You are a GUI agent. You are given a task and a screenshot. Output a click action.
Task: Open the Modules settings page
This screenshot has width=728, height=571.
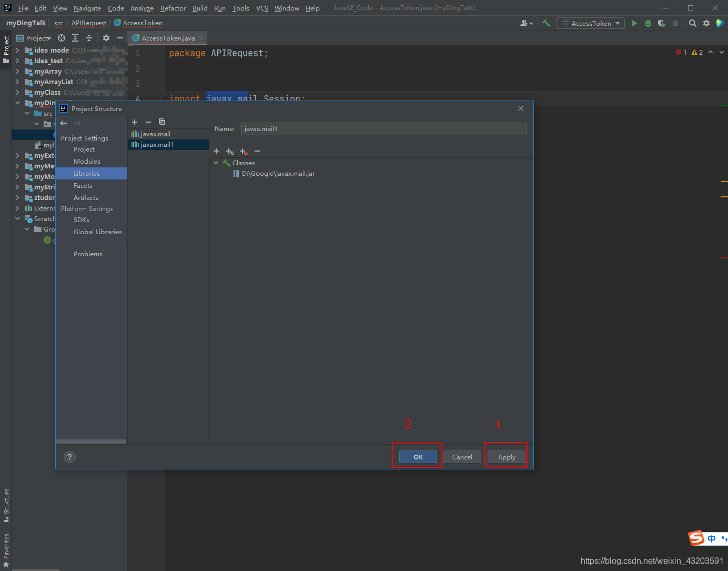click(87, 161)
